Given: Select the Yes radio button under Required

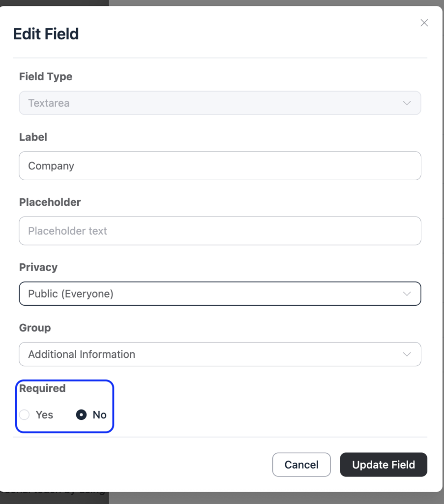Looking at the screenshot, I should [24, 415].
